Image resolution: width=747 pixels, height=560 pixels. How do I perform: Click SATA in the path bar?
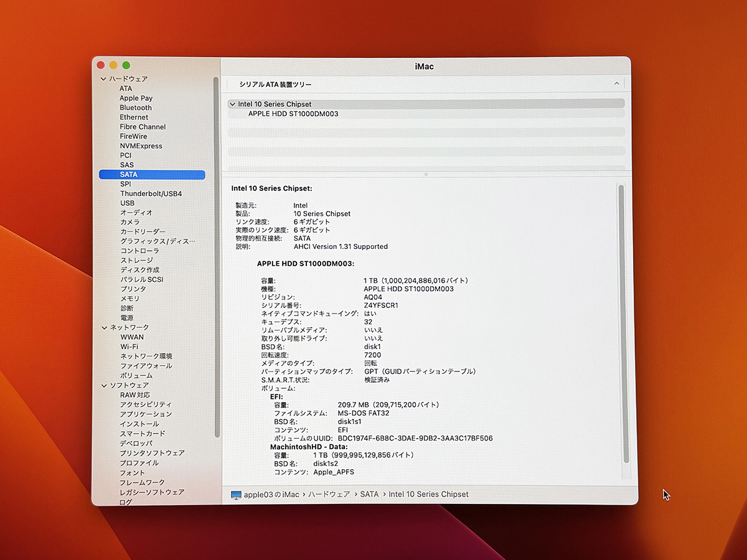point(369,495)
